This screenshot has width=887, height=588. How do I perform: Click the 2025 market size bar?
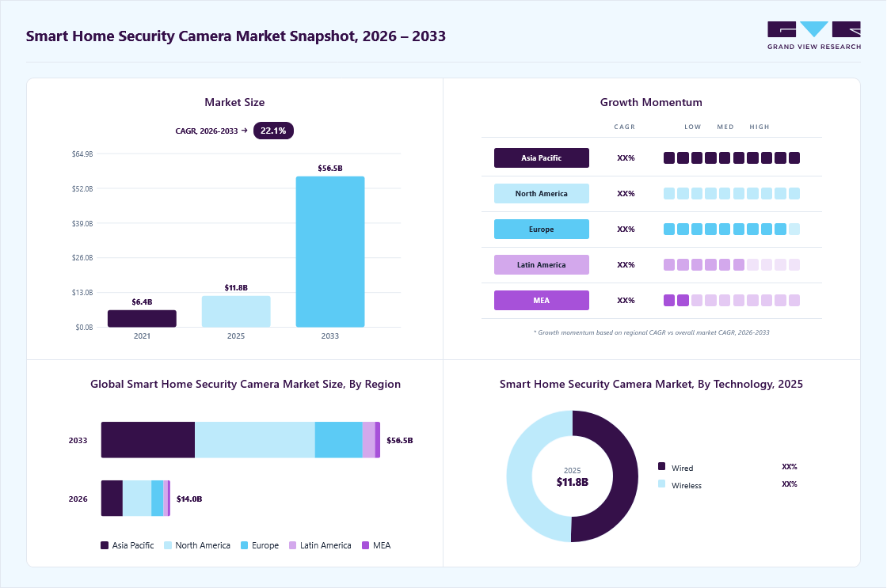coord(236,311)
